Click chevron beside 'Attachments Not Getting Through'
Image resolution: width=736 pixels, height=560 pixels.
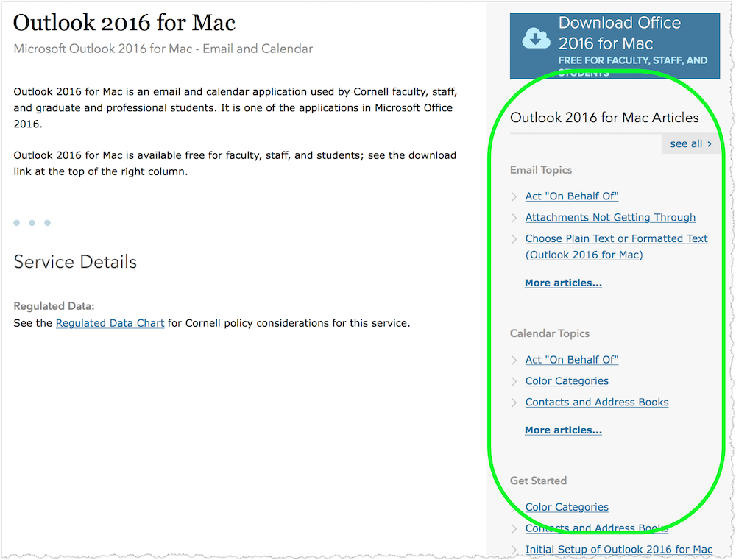click(x=514, y=218)
